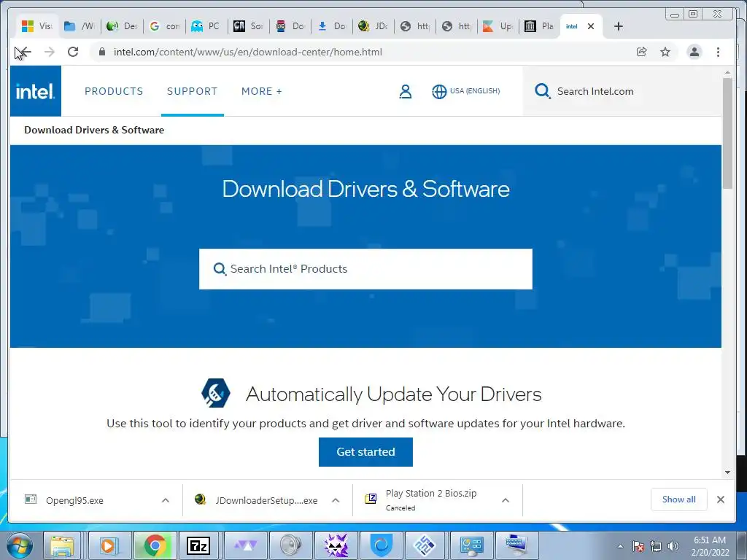Viewport: 747px width, 560px height.
Task: Bookmark this page with the star icon
Action: [x=665, y=52]
